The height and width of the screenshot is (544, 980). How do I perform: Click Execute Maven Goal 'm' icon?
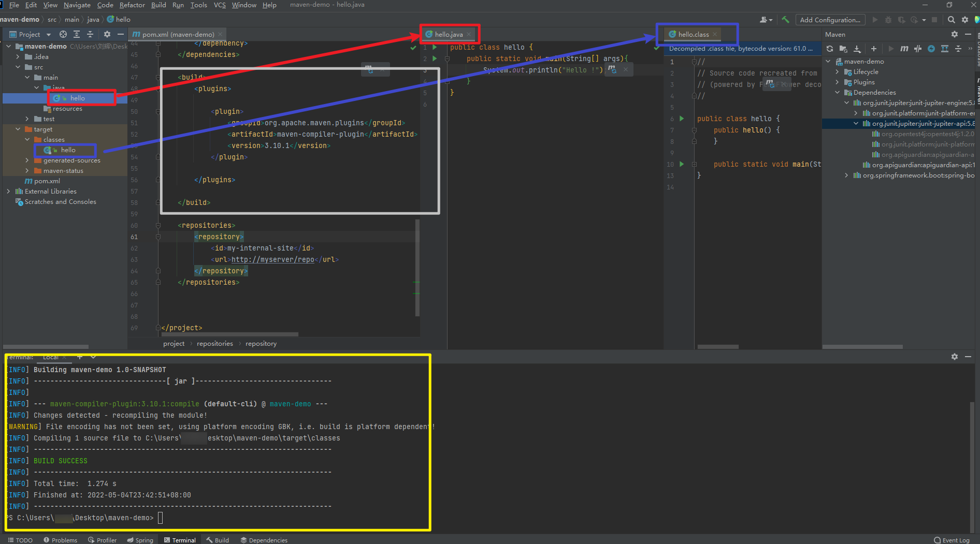[x=904, y=49]
